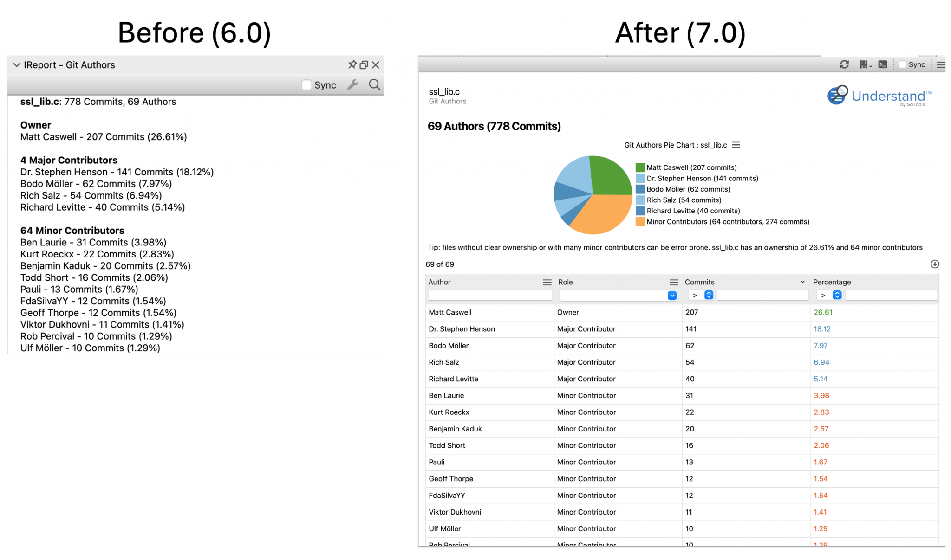Enable Sync in the IReport panel
951x560 pixels.
coord(306,85)
